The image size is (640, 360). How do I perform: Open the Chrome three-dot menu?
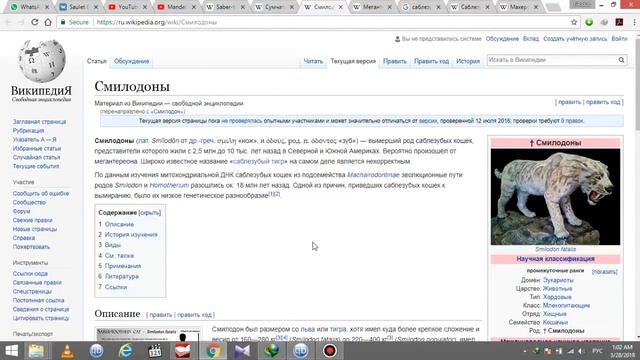(x=633, y=22)
